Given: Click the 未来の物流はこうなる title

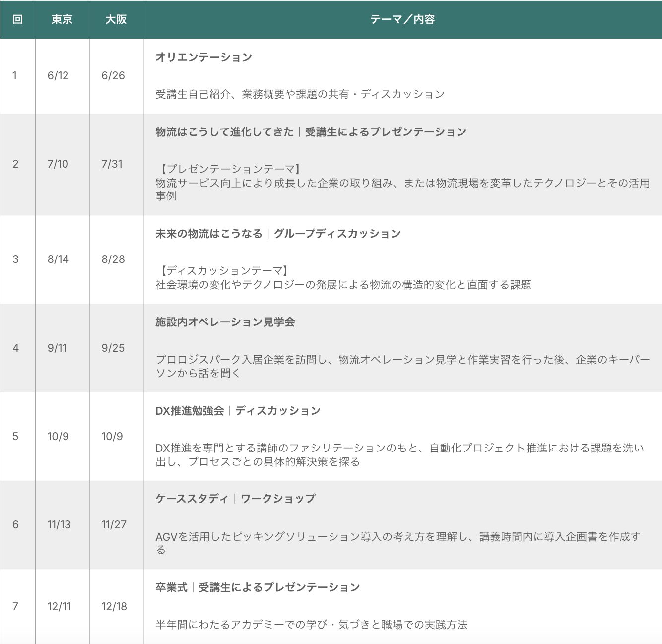Looking at the screenshot, I should point(208,234).
